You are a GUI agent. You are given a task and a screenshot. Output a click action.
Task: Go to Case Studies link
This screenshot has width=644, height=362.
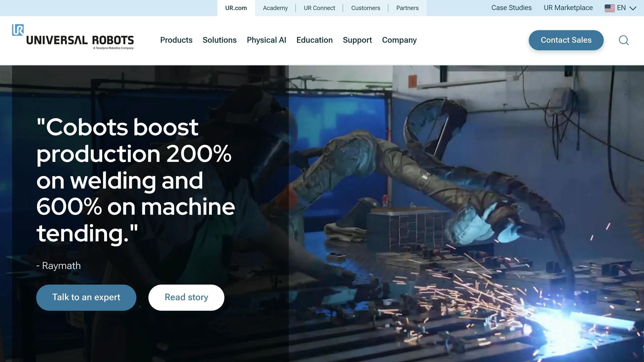pyautogui.click(x=511, y=8)
